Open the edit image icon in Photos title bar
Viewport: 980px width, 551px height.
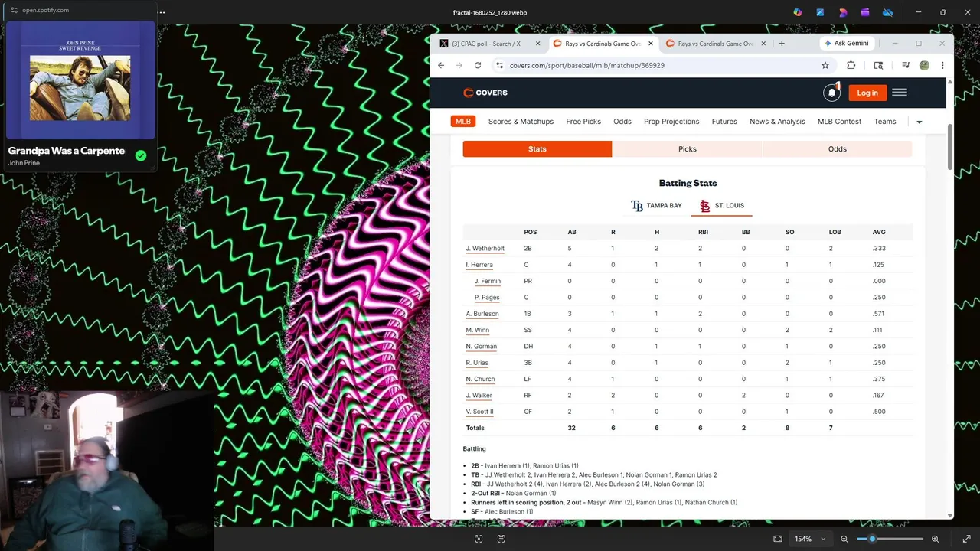coord(820,12)
